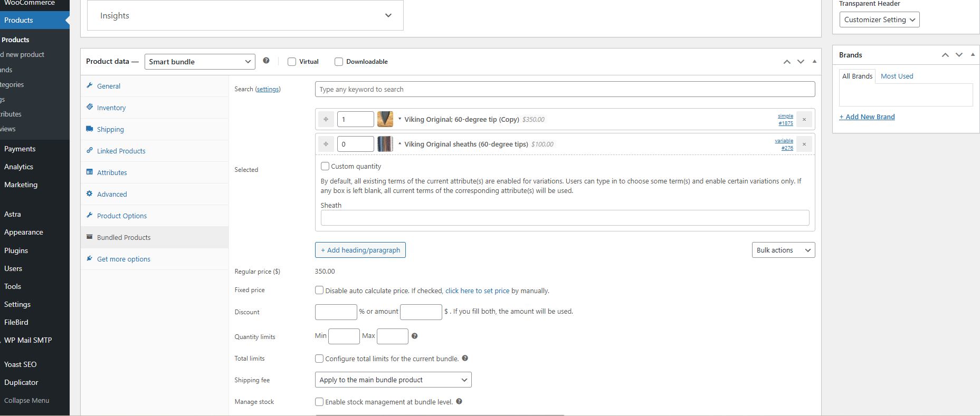980x416 pixels.
Task: Enable Custom quantity checkbox
Action: (325, 166)
